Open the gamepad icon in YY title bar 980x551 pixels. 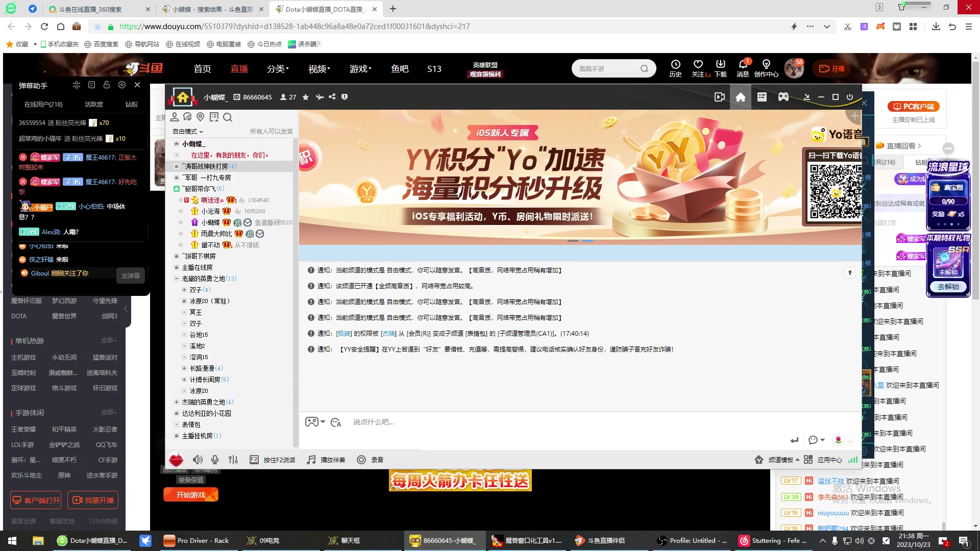tap(783, 97)
